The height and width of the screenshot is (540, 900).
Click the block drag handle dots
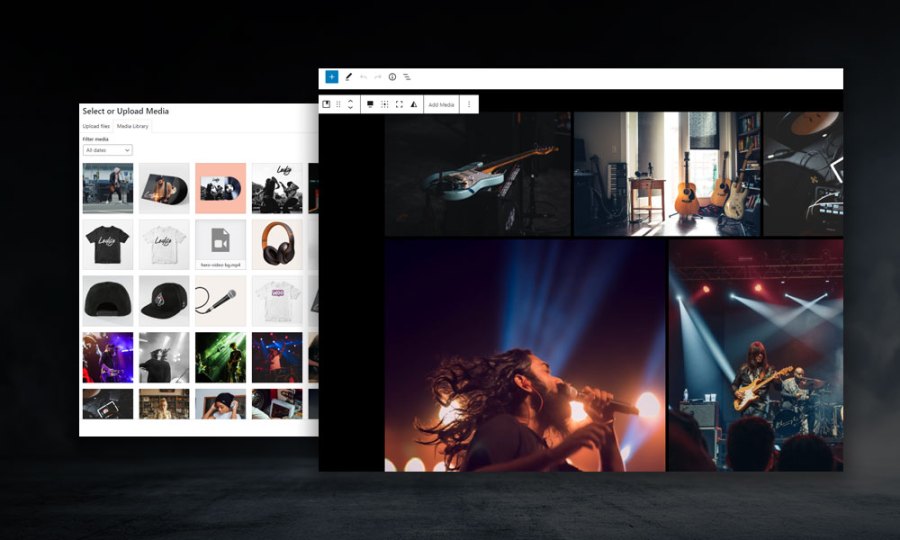(x=338, y=104)
